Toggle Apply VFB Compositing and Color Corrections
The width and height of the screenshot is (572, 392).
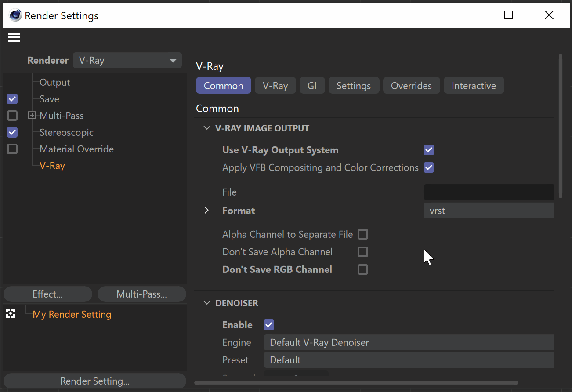coord(429,167)
